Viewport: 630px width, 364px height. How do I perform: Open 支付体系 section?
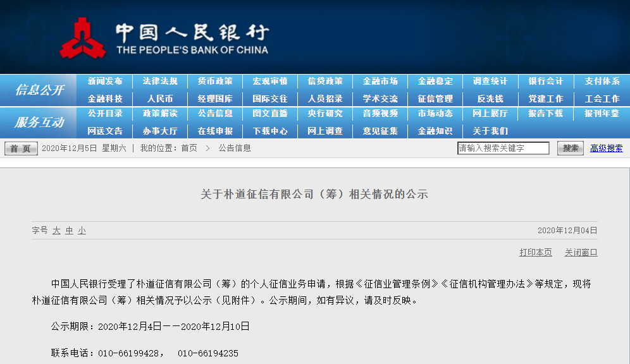[x=602, y=81]
